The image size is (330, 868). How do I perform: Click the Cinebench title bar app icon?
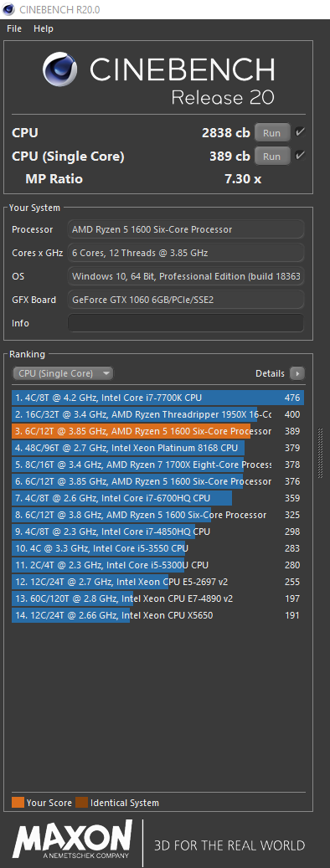(9, 9)
